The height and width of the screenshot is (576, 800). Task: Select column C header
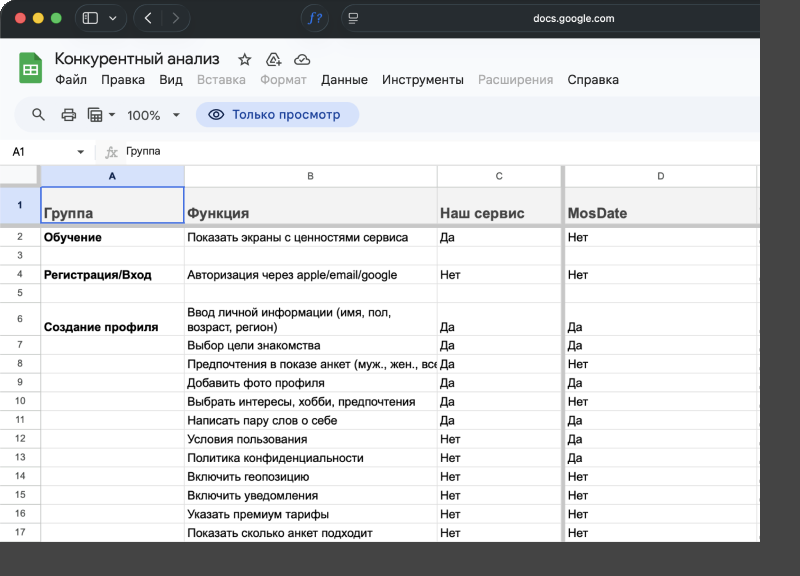click(x=499, y=176)
